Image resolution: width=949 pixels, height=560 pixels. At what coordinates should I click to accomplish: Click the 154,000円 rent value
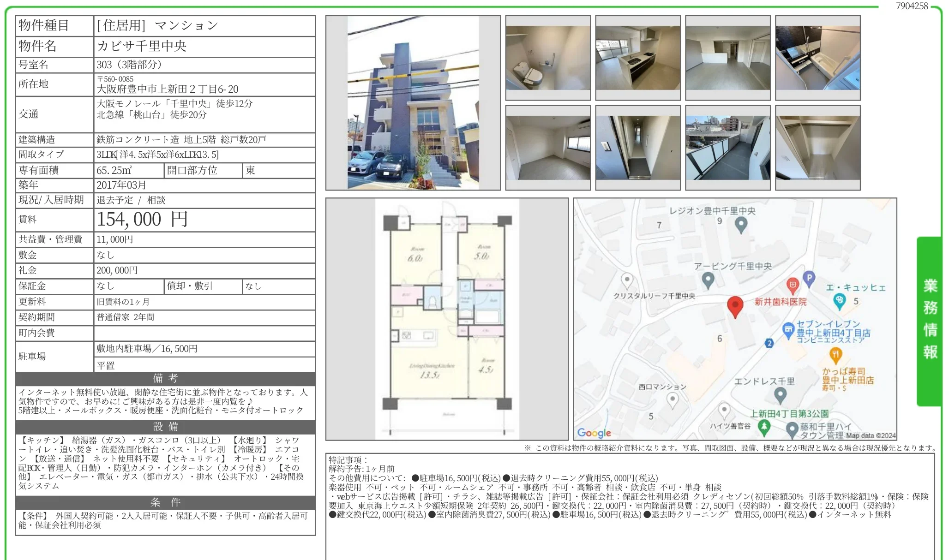[142, 220]
